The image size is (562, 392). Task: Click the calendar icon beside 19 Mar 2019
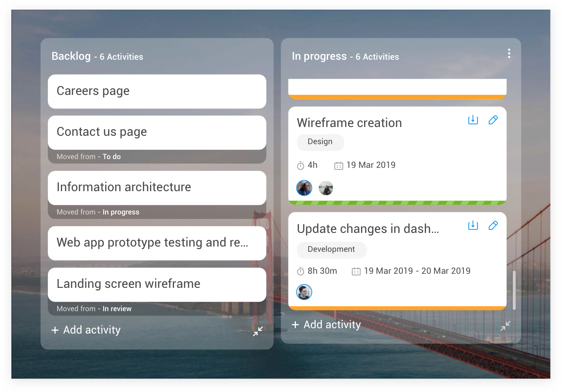[339, 166]
